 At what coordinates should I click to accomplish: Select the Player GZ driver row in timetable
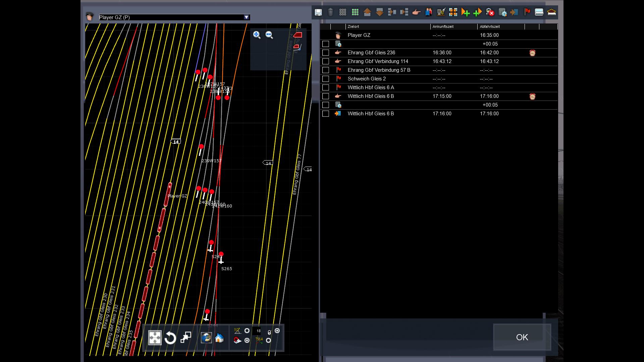click(439, 35)
